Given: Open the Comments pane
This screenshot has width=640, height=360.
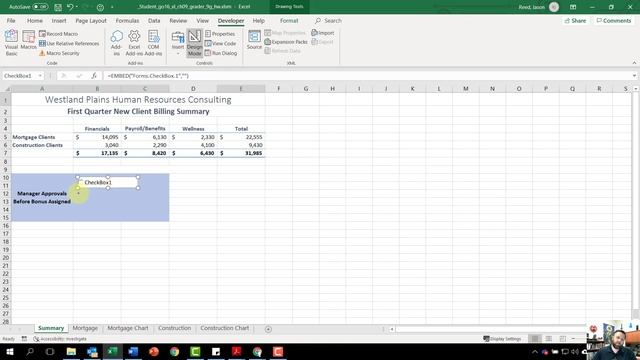Looking at the screenshot, I should (614, 20).
